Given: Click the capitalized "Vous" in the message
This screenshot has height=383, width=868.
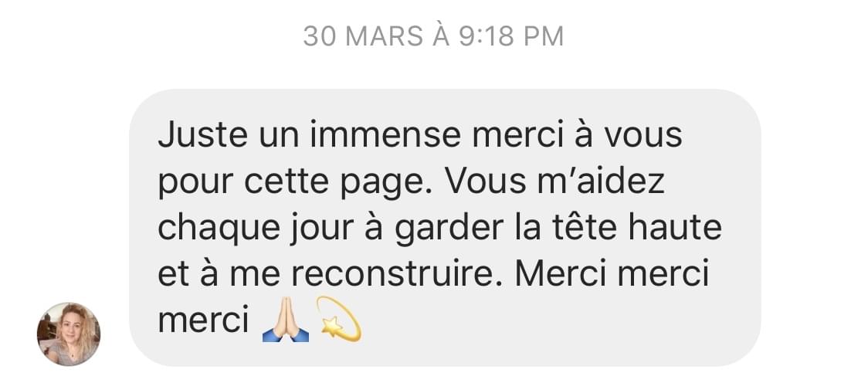Looking at the screenshot, I should tap(486, 181).
